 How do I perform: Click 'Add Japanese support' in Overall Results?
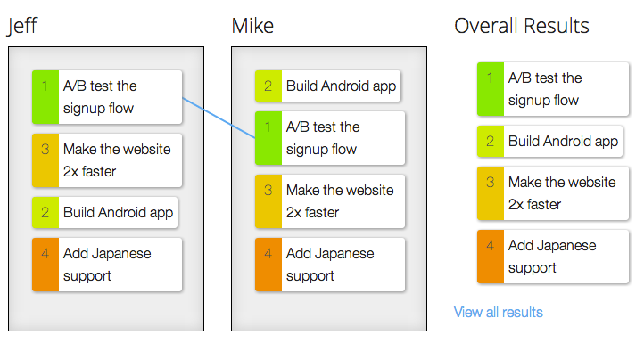point(553,257)
